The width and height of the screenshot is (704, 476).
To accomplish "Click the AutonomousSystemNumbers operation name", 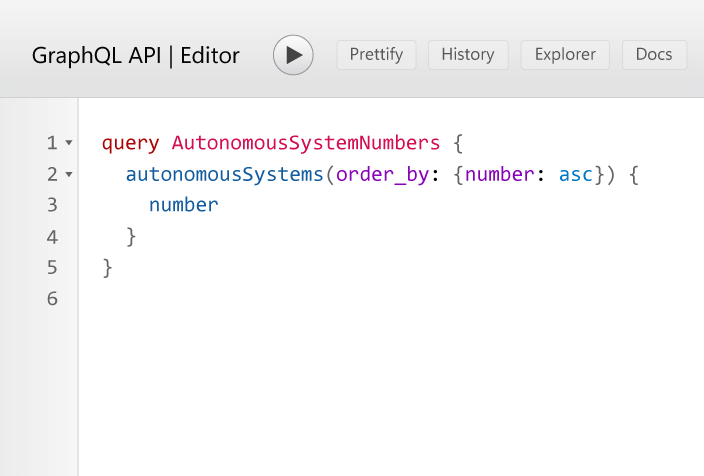I will click(x=306, y=143).
